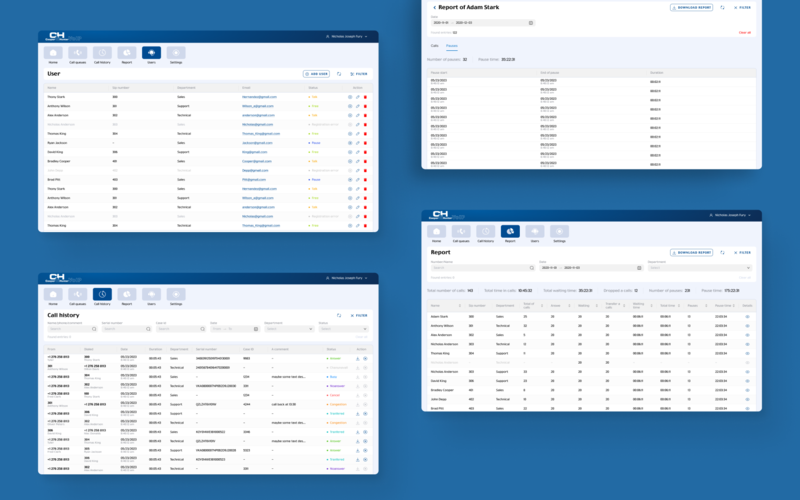Click red Clear all in Adam Stark report
The height and width of the screenshot is (500, 800).
(745, 33)
